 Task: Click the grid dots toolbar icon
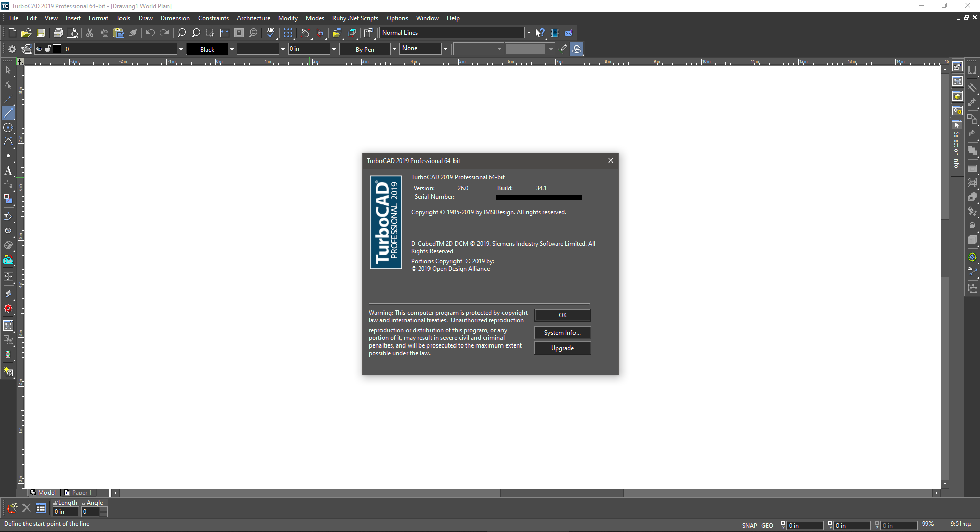pyautogui.click(x=288, y=33)
